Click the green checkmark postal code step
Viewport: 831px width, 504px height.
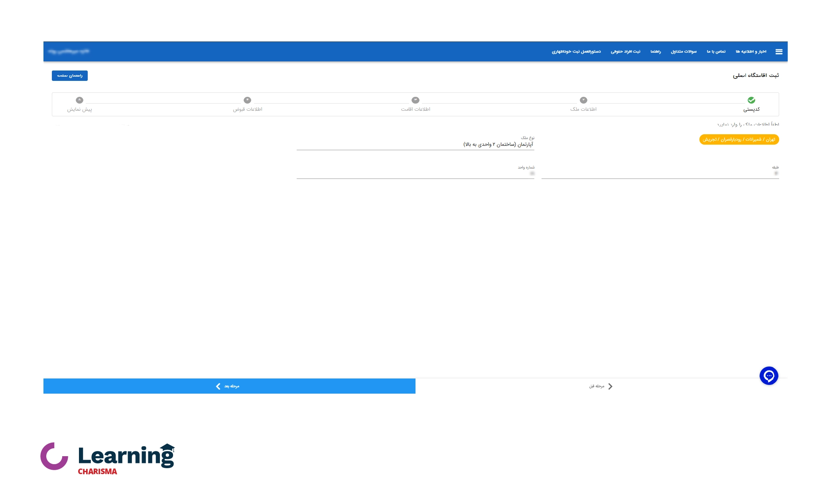coord(751,100)
